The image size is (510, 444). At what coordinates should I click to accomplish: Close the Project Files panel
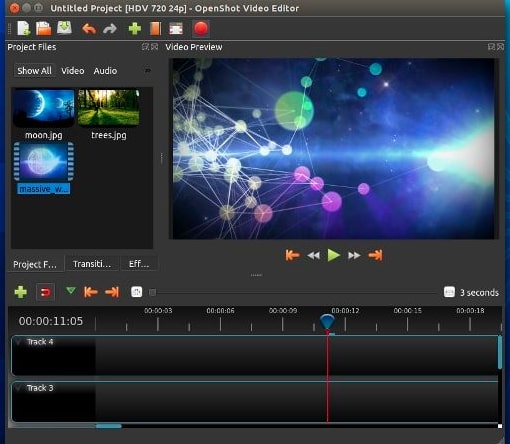click(x=155, y=47)
